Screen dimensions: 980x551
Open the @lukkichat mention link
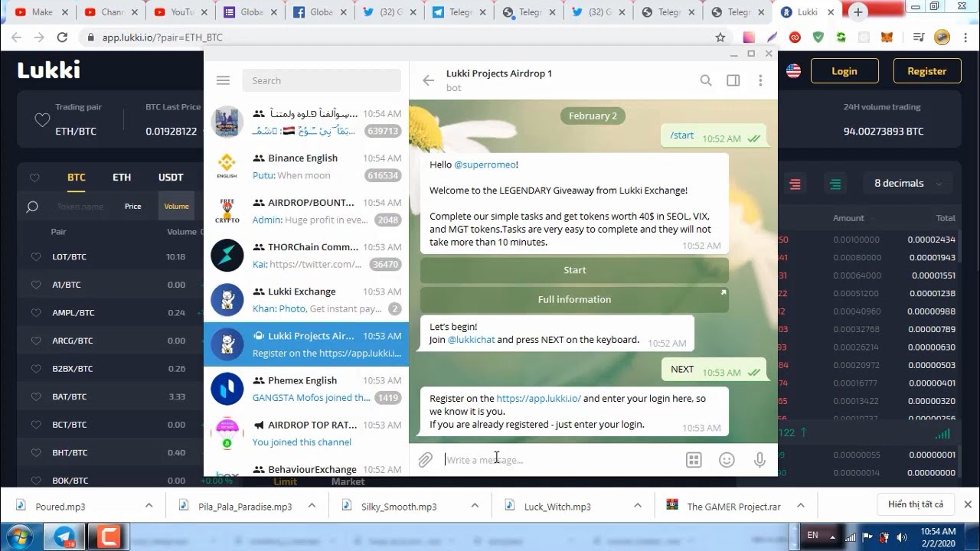click(471, 339)
